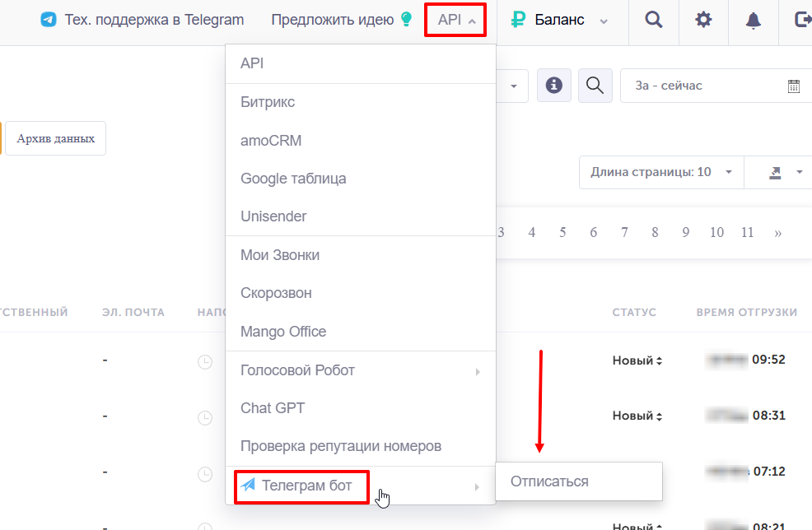Sort by ВРЕМЯ ОТГРУЗКИ column header
The width and height of the screenshot is (812, 530).
pos(746,312)
